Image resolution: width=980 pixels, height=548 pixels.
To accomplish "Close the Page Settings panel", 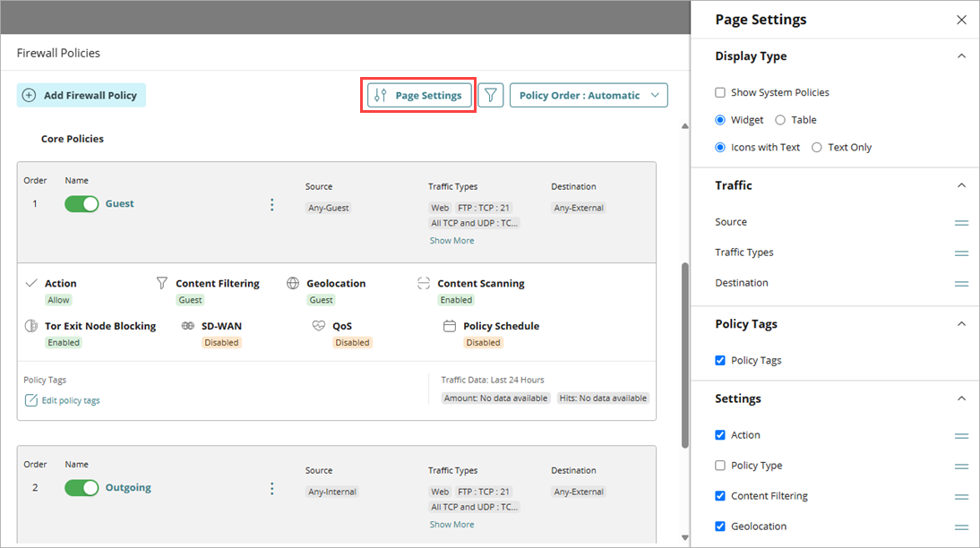I will click(961, 20).
